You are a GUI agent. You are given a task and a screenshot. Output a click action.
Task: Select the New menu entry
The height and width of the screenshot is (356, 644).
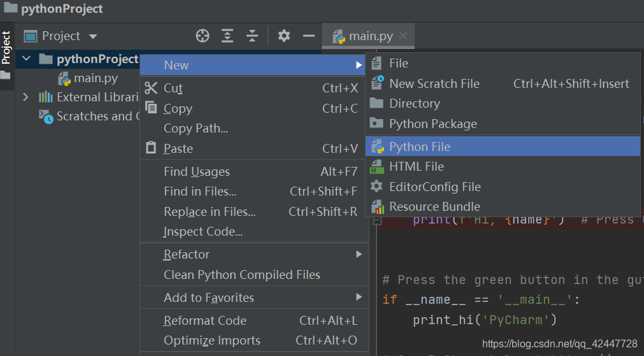(253, 65)
